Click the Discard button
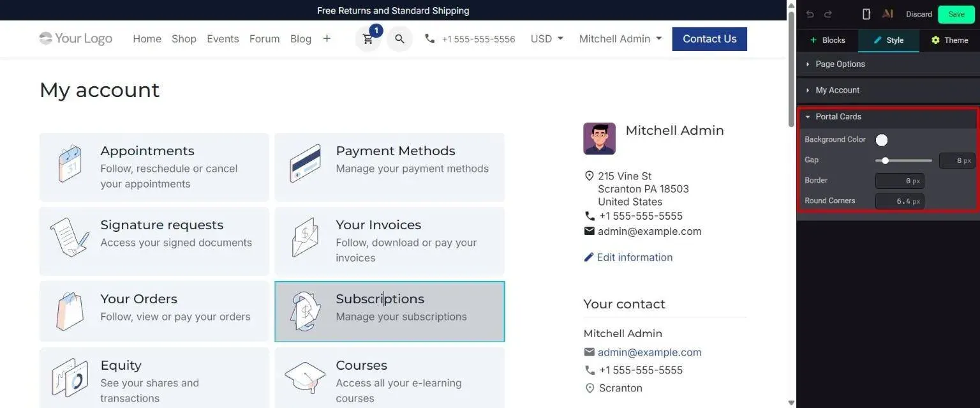Image resolution: width=980 pixels, height=408 pixels. [919, 14]
